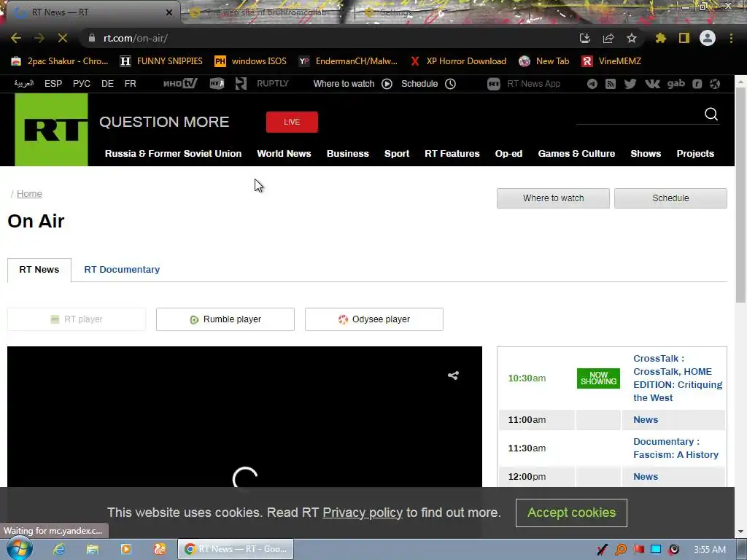Switch language to ESP
Image resolution: width=747 pixels, height=560 pixels.
click(53, 84)
